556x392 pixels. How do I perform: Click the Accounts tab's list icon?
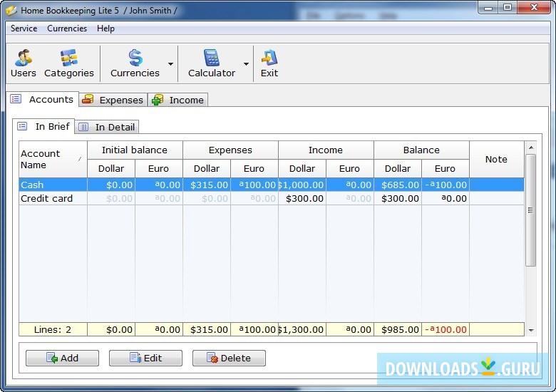(x=16, y=99)
